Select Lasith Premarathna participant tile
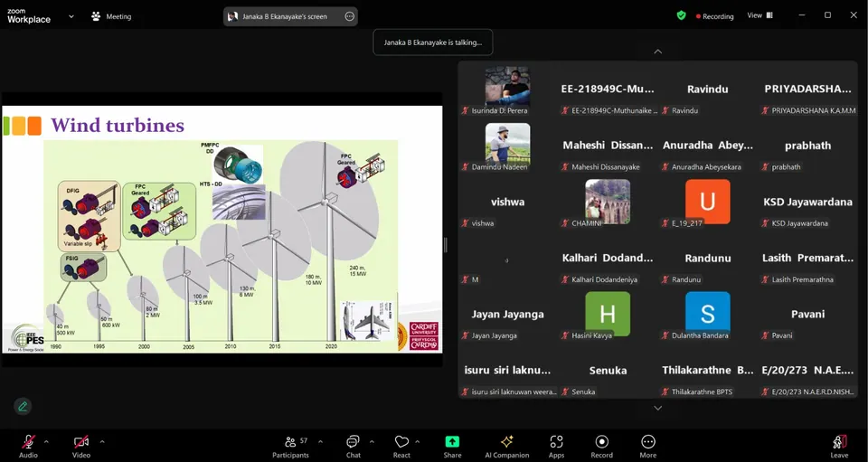Viewport: 868px width, 462px height. tap(807, 259)
